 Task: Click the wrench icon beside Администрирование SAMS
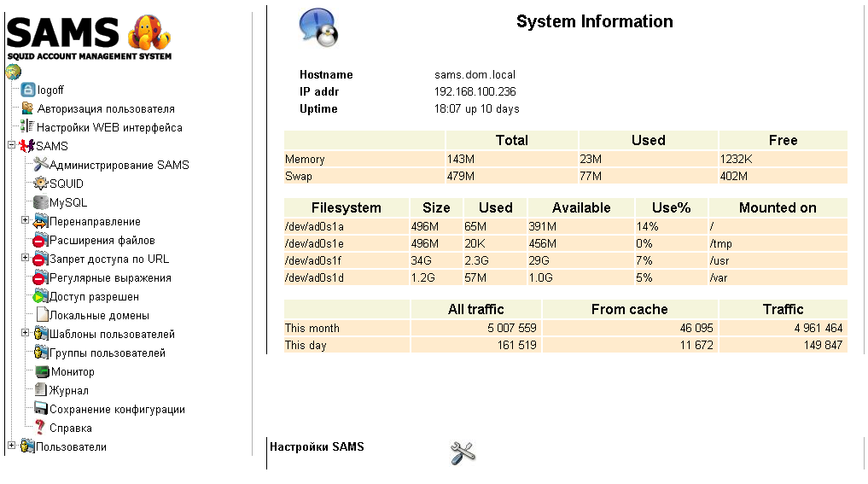click(40, 165)
